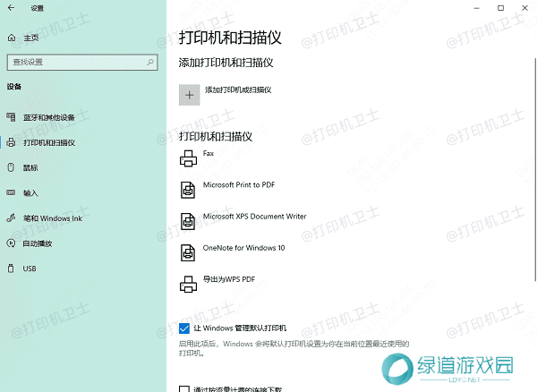The image size is (537, 392).
Task: Click the Microsoft XPS Document Writer icon
Action: pyautogui.click(x=188, y=221)
